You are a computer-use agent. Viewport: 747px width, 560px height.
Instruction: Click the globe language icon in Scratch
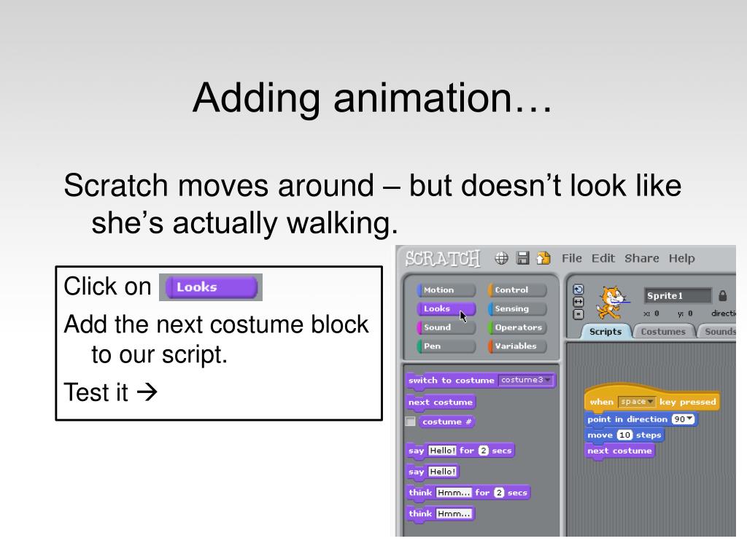pyautogui.click(x=501, y=258)
